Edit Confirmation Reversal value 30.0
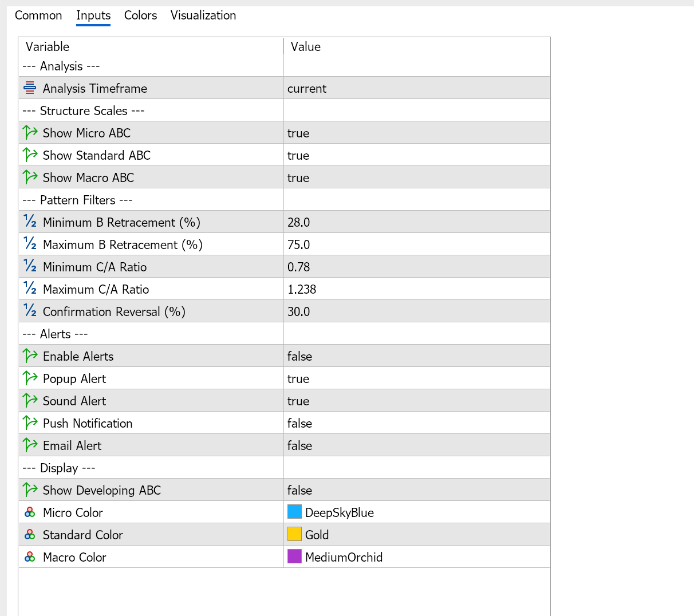Image resolution: width=694 pixels, height=616 pixels. coord(417,311)
